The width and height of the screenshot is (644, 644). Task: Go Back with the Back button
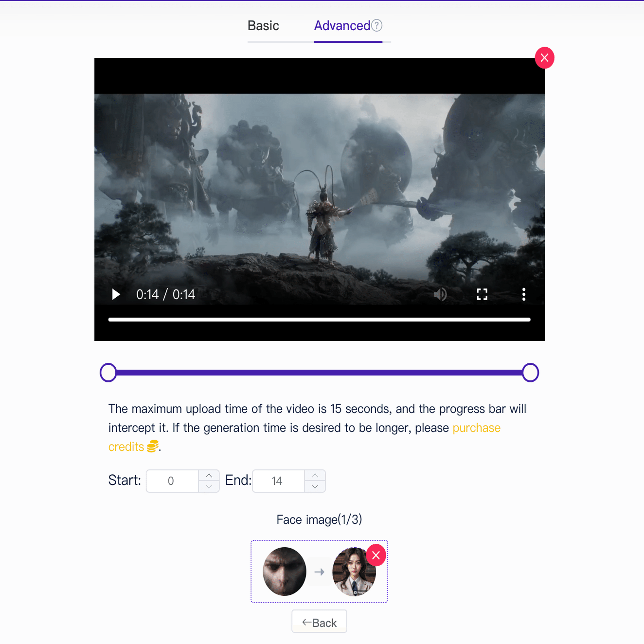(x=320, y=621)
